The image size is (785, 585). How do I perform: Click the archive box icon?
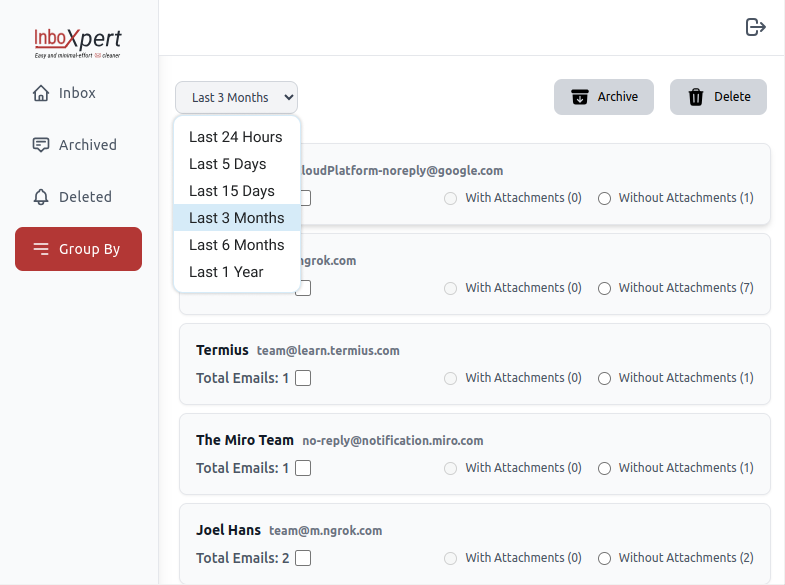point(580,97)
